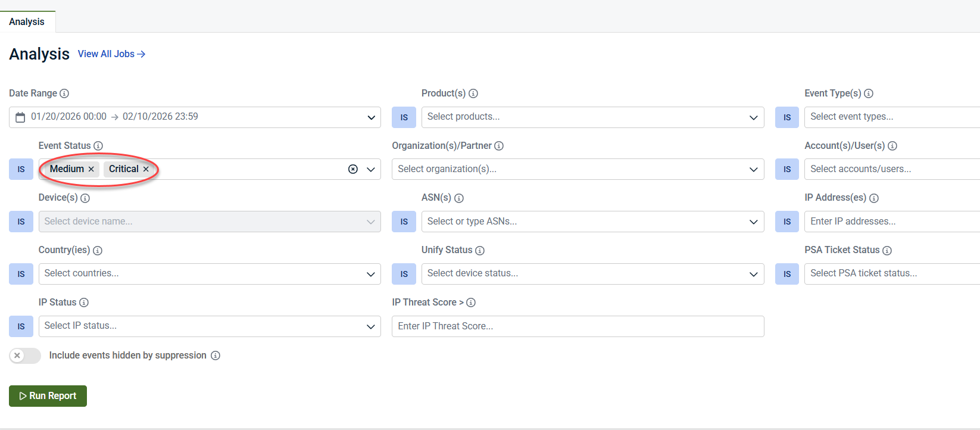The image size is (980, 430).
Task: Click the calendar icon in Date Range
Action: point(20,117)
